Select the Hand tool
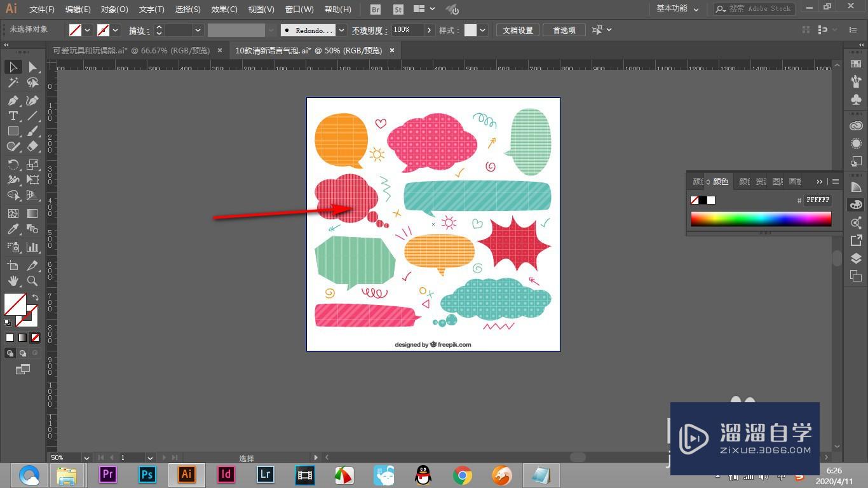This screenshot has width=868, height=488. (13, 281)
